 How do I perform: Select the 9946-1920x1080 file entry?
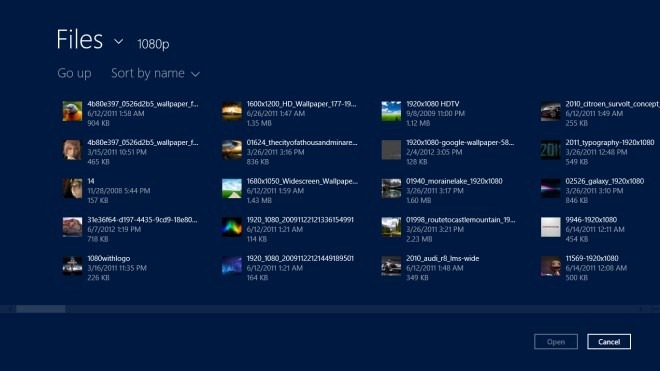coord(599,229)
